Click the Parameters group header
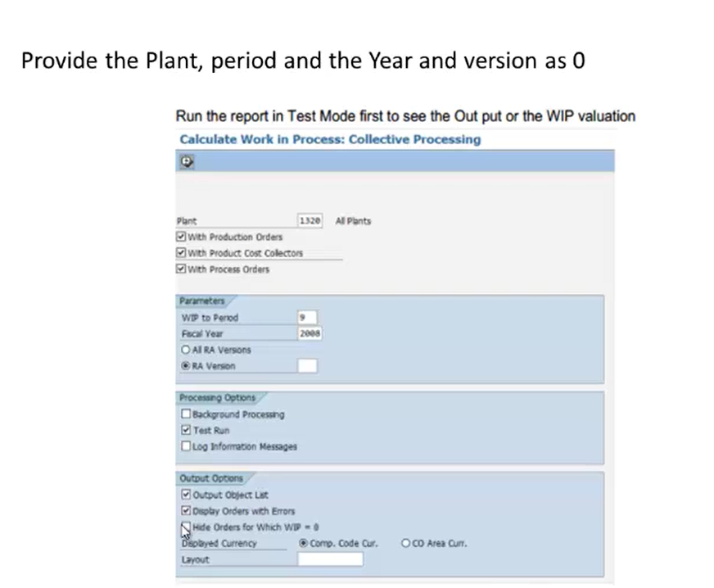Viewport: 714px width, 588px height. (202, 301)
